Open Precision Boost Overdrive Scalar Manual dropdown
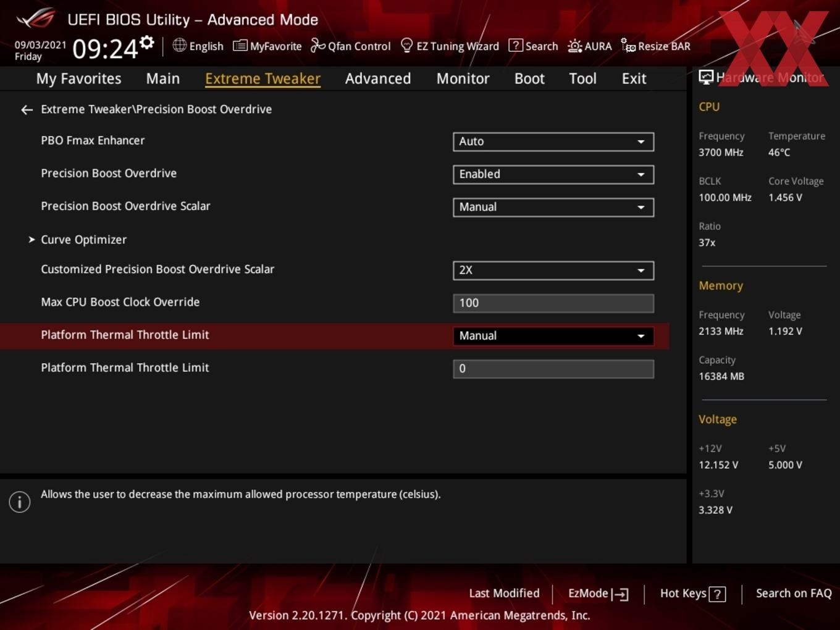The width and height of the screenshot is (840, 630). click(x=553, y=207)
